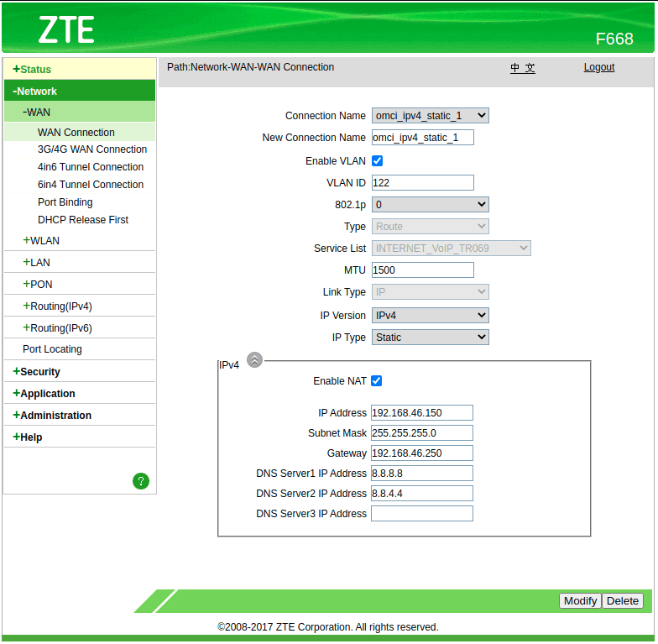Toggle the Enable VLAN checkbox
The image size is (658, 644).
point(377,160)
